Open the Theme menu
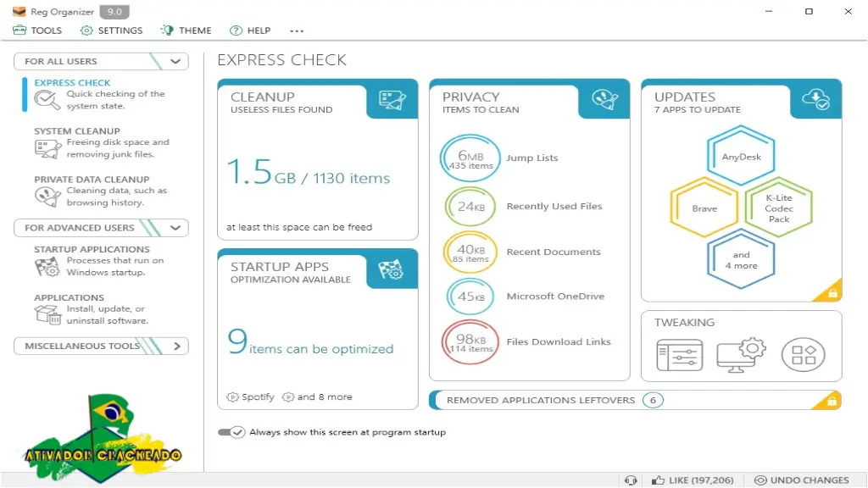 click(x=186, y=30)
